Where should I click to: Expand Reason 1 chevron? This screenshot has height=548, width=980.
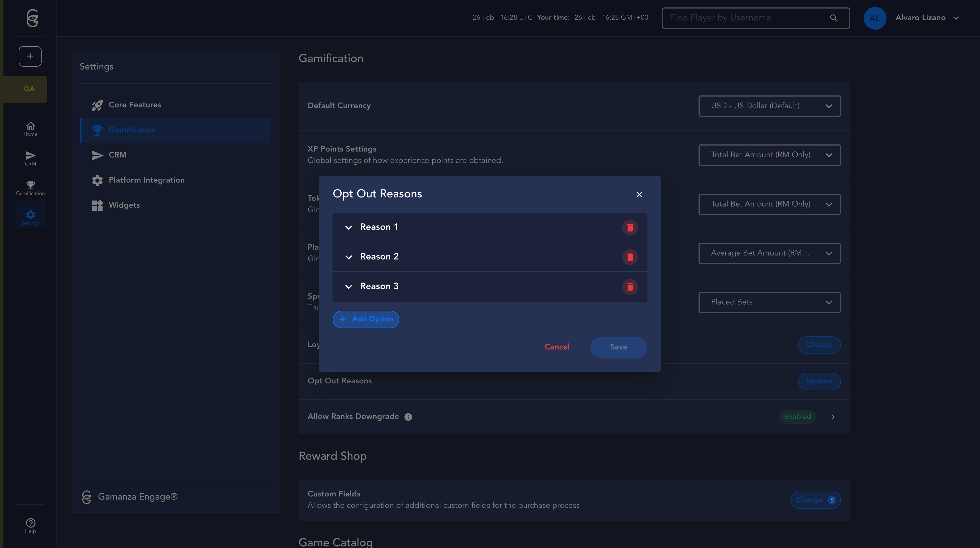pos(348,227)
